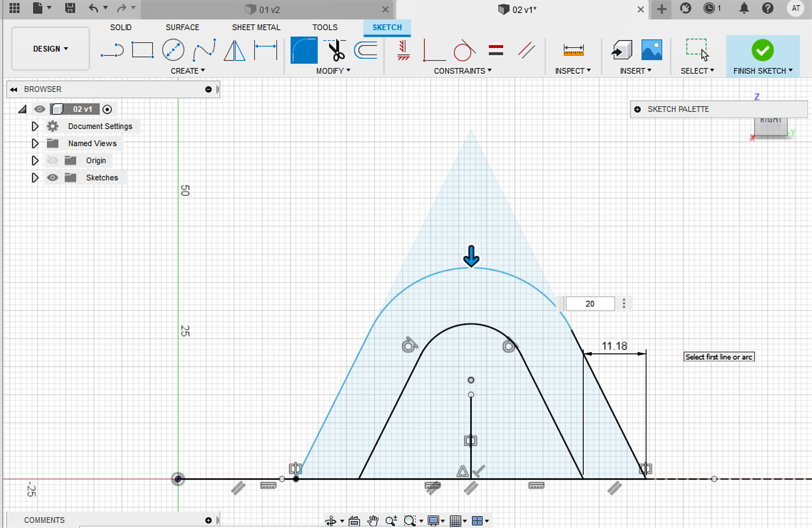Screen dimensions: 812x528
Task: Apply the Parallel constraint
Action: [x=526, y=50]
